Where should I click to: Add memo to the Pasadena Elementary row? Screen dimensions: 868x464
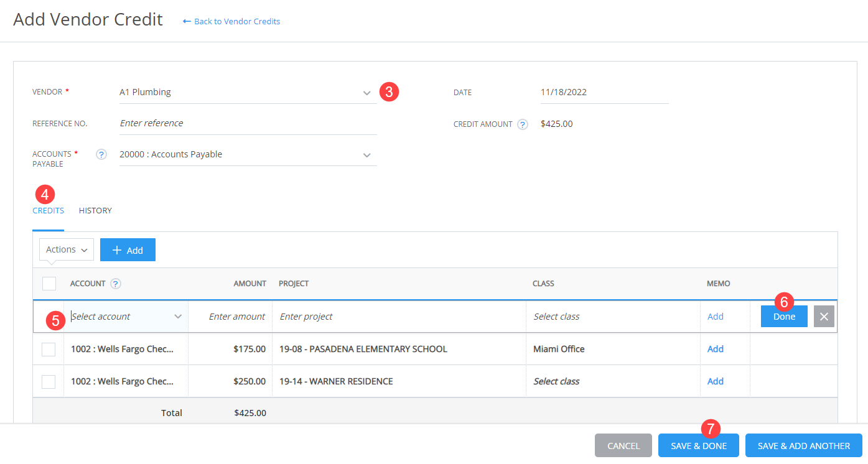(716, 349)
